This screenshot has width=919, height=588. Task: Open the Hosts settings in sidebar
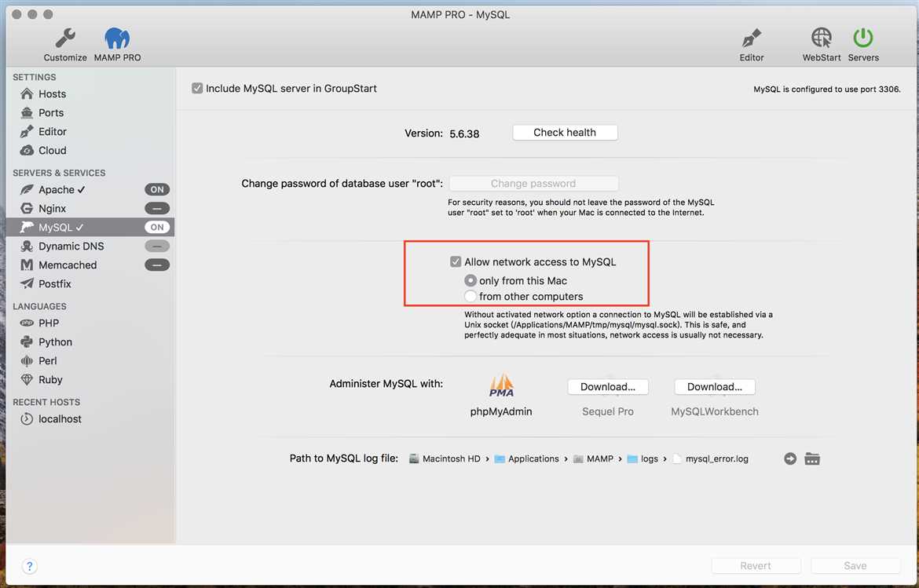click(x=52, y=93)
